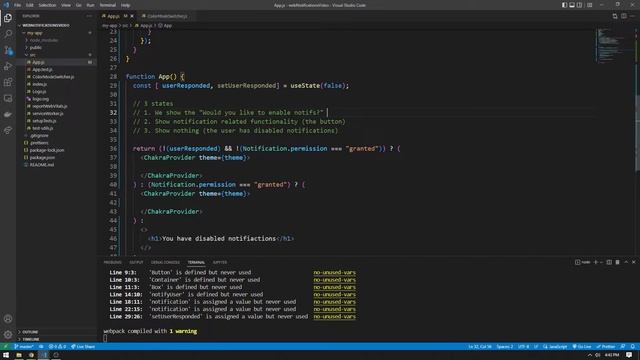Screen dimensions: 640x360
Task: Open editor More Actions ellipsis
Action: pyautogui.click(x=633, y=16)
